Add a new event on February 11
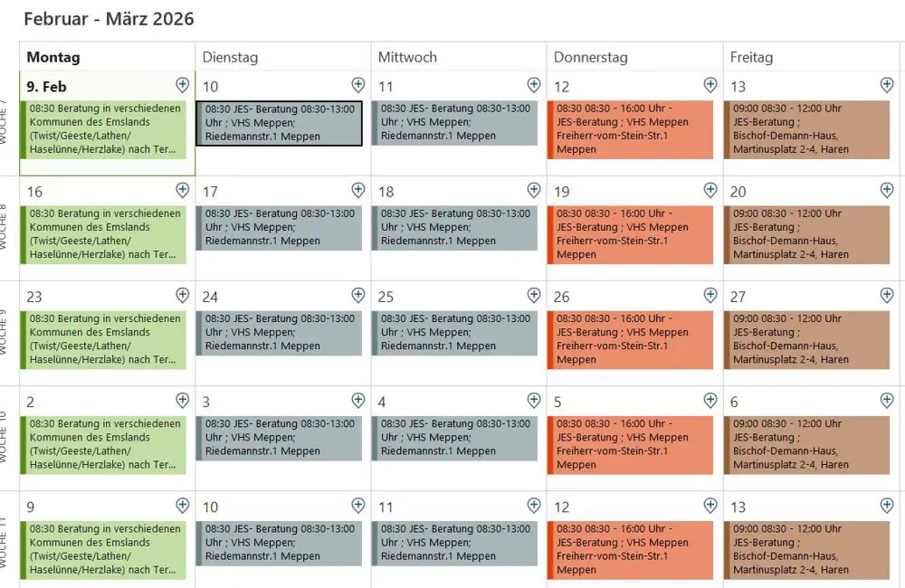 [x=534, y=85]
